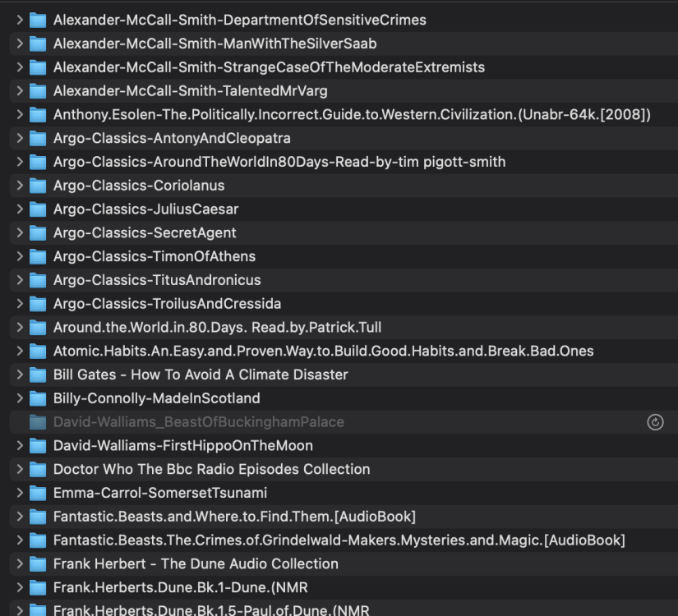Select Argo-Classics-TroilusAndCressida name

pyautogui.click(x=167, y=303)
